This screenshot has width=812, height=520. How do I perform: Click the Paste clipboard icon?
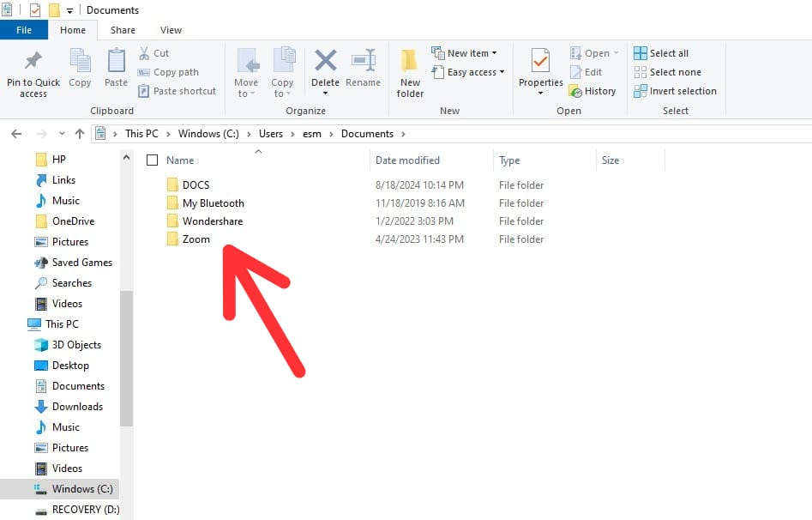point(116,60)
